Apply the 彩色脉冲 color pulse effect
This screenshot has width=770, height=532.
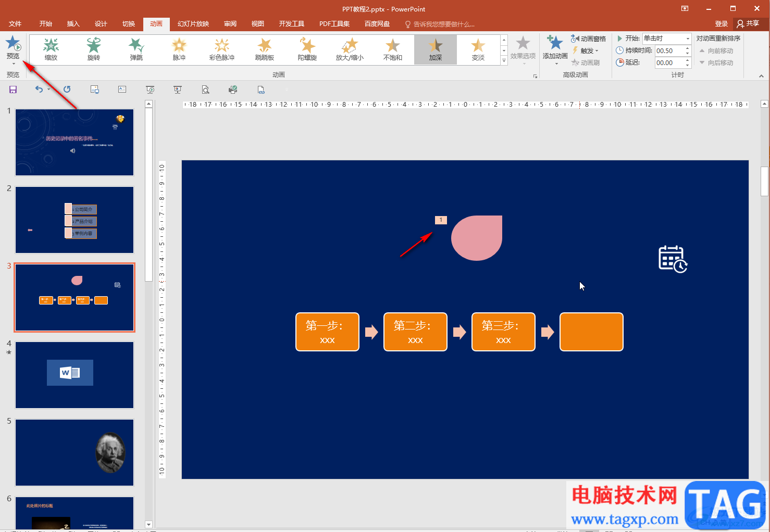[222, 49]
